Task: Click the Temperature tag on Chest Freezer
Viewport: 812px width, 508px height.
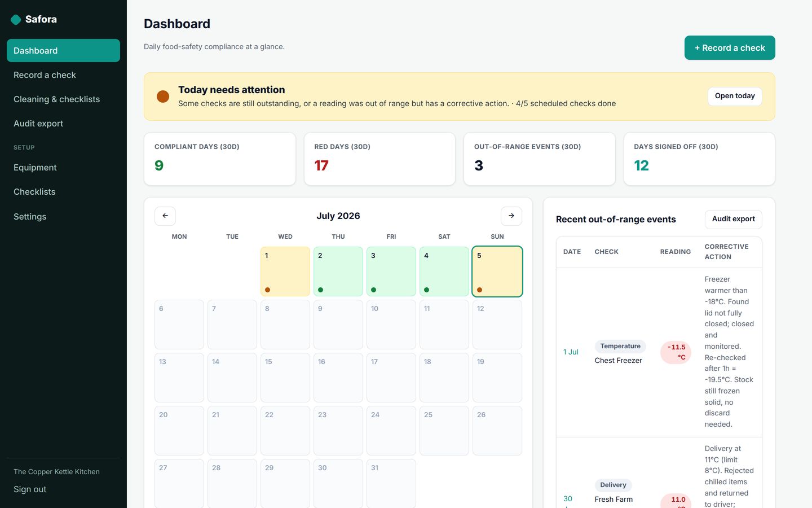Action: [620, 346]
